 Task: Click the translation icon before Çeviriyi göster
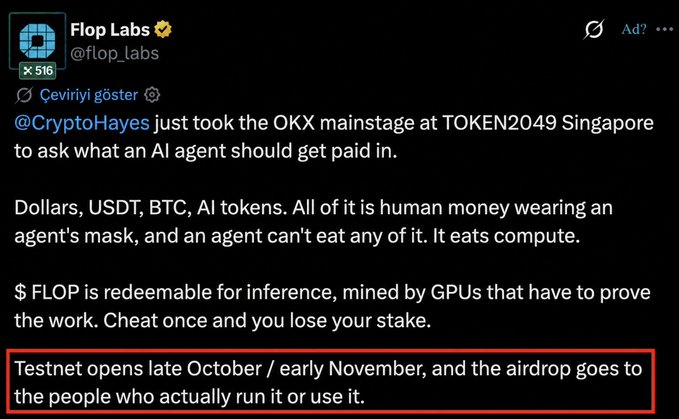click(24, 95)
